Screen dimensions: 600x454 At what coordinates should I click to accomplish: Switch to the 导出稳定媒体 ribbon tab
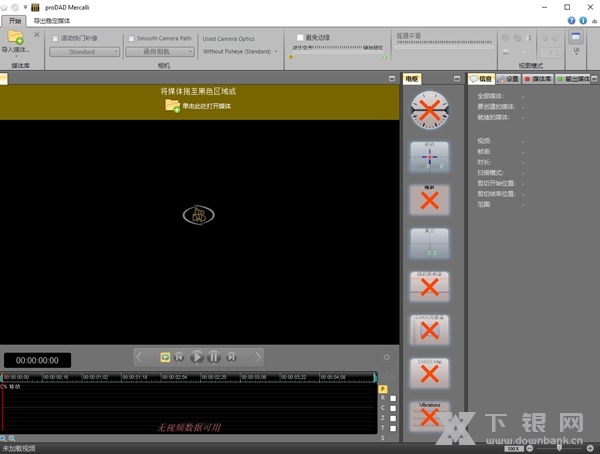(x=52, y=20)
